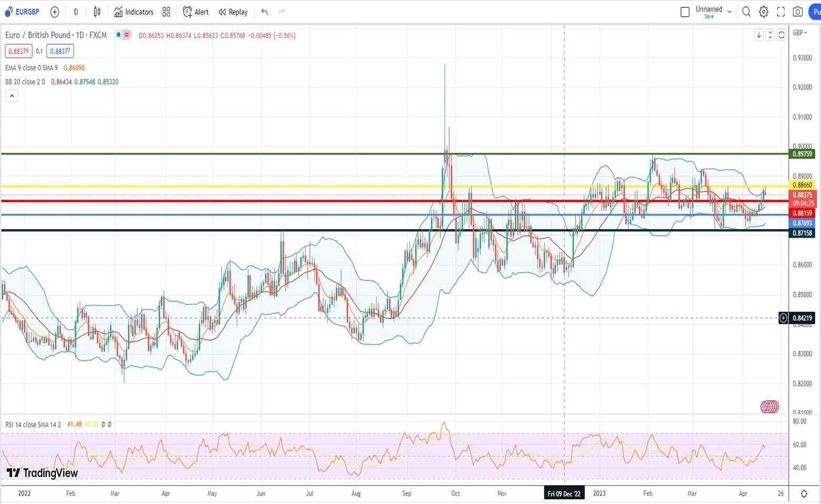This screenshot has height=504, width=821.
Task: Open the indicator templates grid icon
Action: 166,12
